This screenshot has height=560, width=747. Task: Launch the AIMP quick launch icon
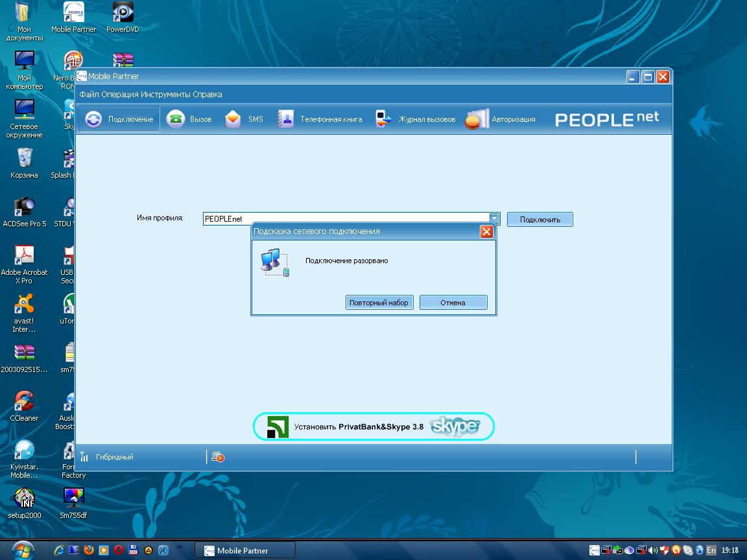pyautogui.click(x=148, y=550)
